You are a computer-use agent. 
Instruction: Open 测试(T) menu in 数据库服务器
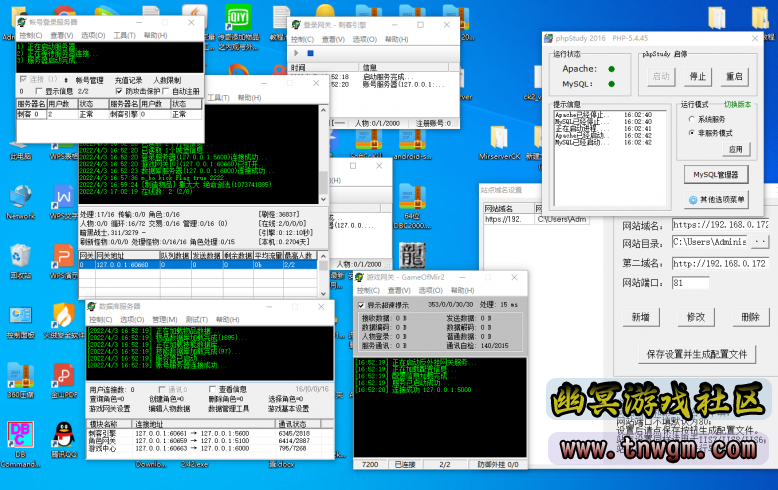click(196, 319)
